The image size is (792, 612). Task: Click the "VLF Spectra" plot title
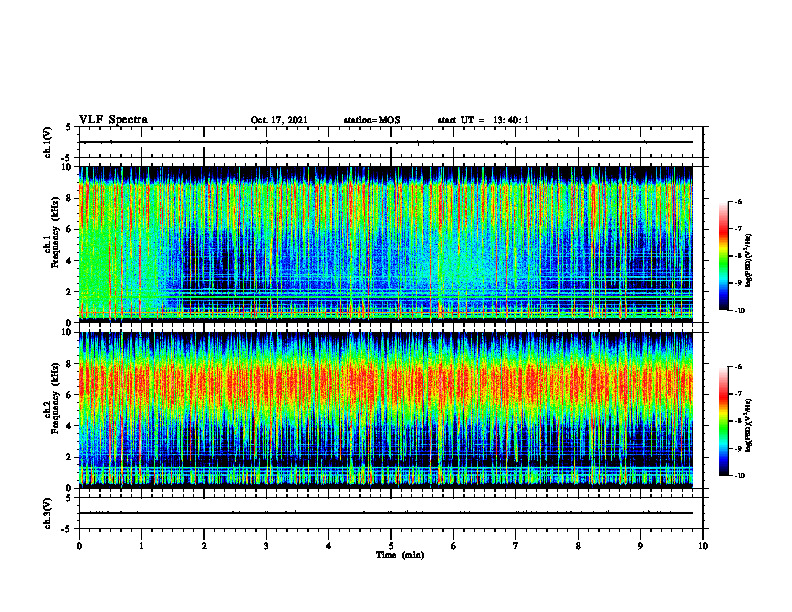[x=113, y=120]
